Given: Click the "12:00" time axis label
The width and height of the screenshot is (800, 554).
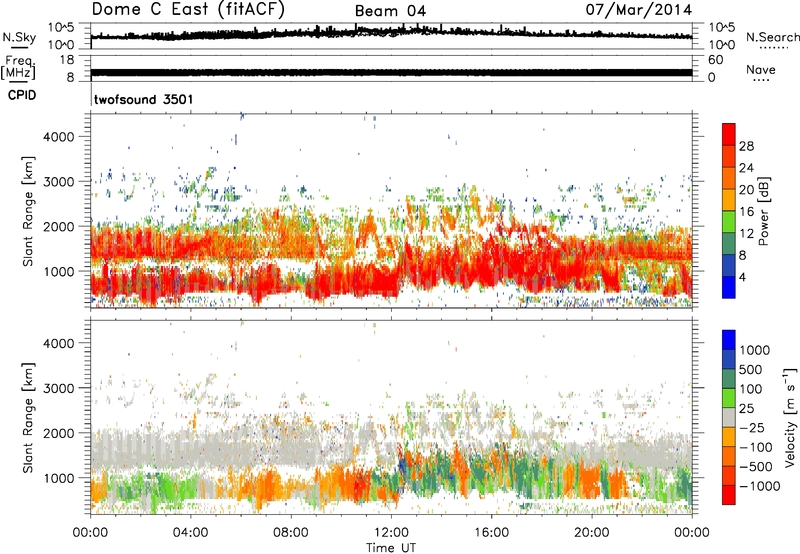Looking at the screenshot, I should pos(391,533).
